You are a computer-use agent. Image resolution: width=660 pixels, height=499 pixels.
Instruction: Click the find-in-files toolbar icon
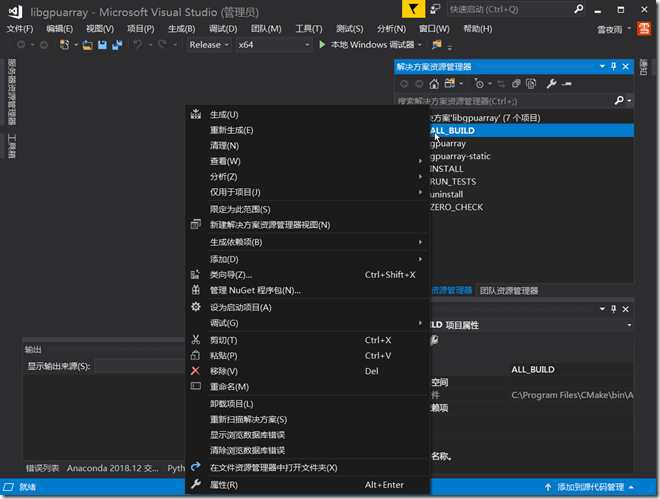pos(436,45)
